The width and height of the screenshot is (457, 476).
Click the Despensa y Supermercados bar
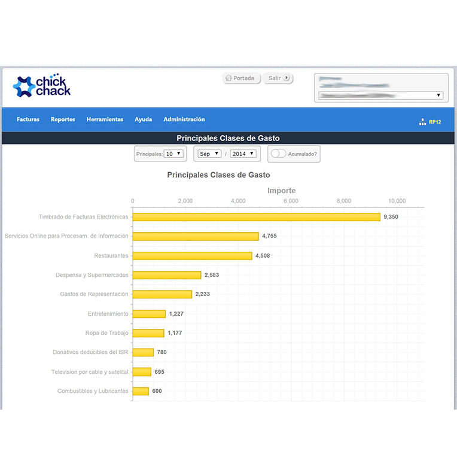167,275
